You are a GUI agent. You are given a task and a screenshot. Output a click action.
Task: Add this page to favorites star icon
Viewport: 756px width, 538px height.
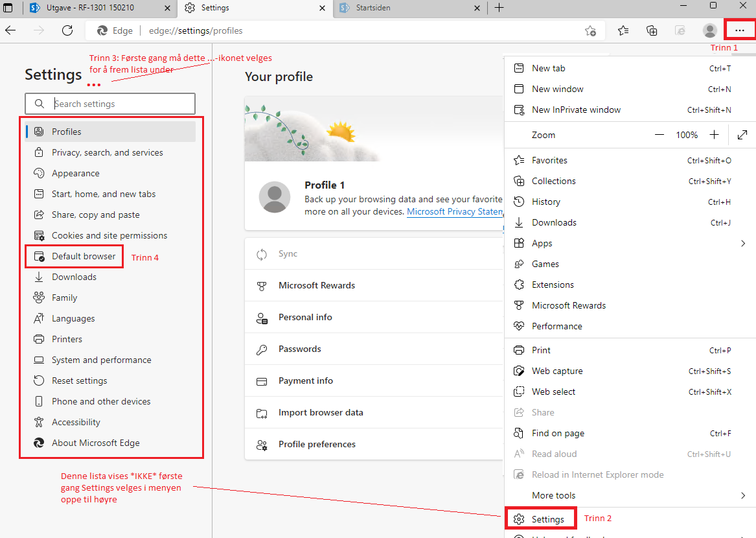[x=590, y=31]
